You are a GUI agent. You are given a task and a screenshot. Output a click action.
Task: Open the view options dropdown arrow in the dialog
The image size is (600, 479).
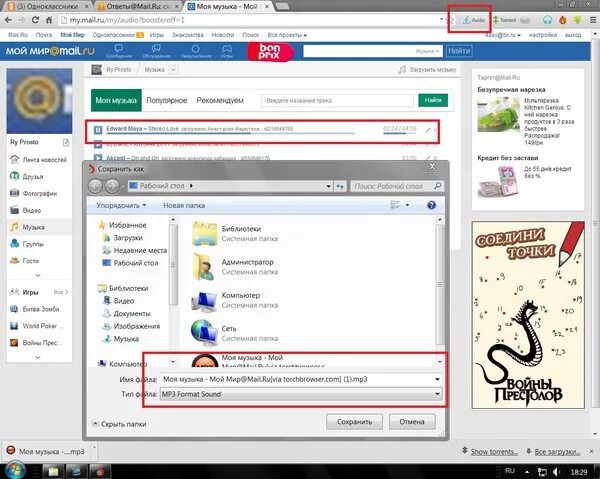tap(407, 205)
